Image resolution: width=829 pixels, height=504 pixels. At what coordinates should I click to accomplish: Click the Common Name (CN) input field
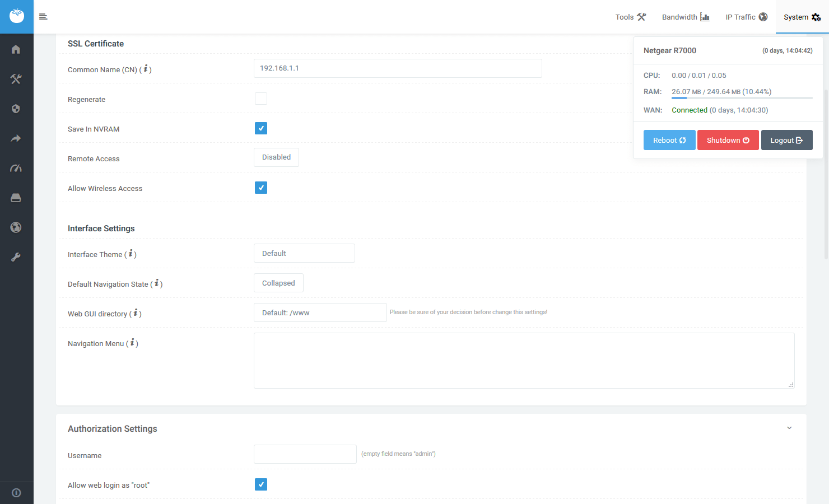[398, 68]
